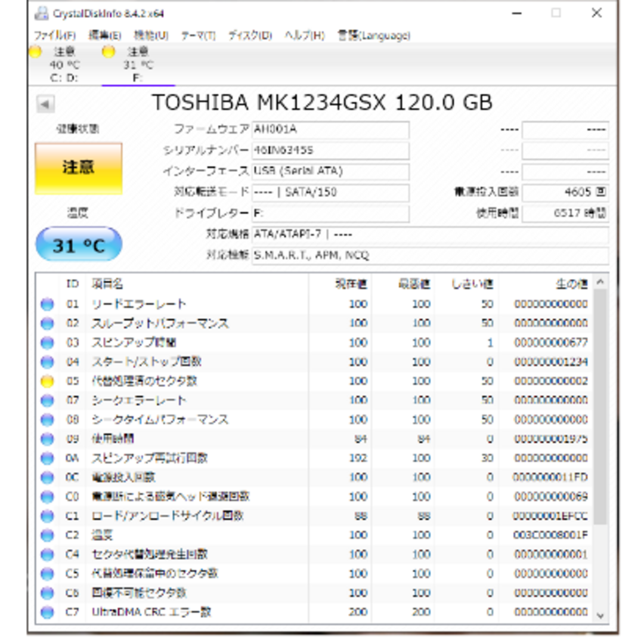Click the power-on count field showing 4605
Screen dimensions: 644x644
click(565, 192)
